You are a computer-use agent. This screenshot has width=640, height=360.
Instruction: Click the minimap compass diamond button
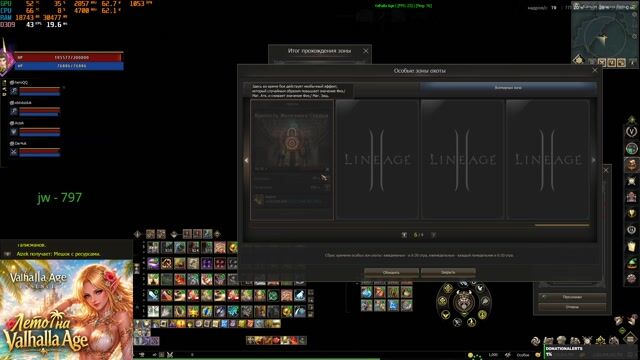click(578, 60)
